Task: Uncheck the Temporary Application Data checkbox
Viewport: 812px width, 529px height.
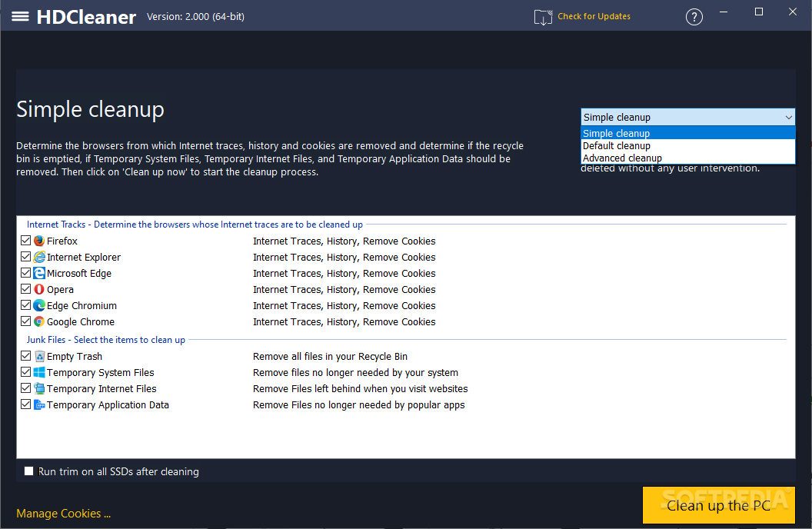Action: 26,404
